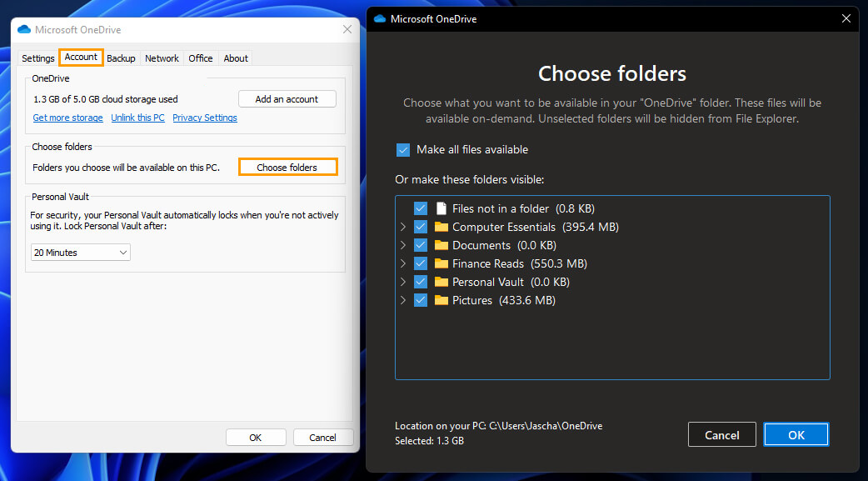Image resolution: width=868 pixels, height=481 pixels.
Task: Expand the Personal Vault folder tree
Action: [403, 282]
